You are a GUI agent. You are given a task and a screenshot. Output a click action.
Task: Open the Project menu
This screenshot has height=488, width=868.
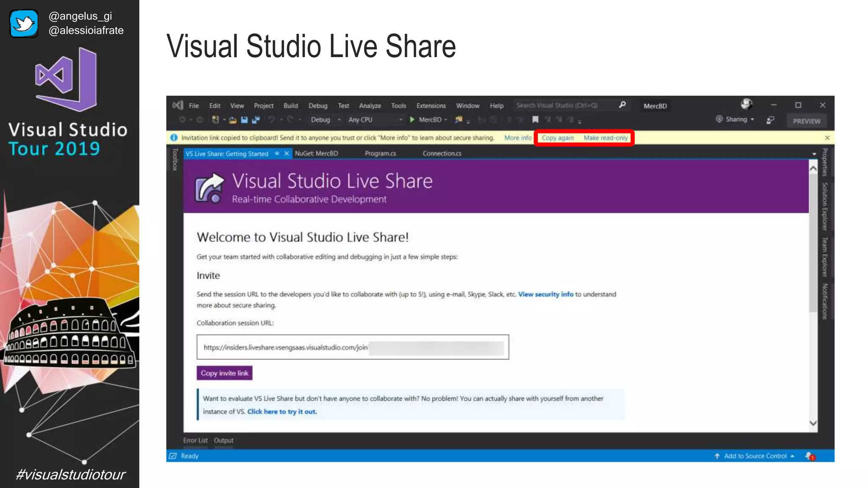[264, 105]
